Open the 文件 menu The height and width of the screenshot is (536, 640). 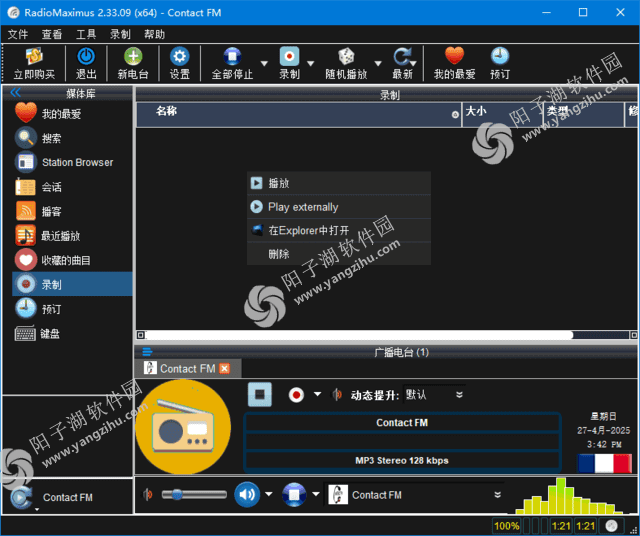pyautogui.click(x=18, y=34)
